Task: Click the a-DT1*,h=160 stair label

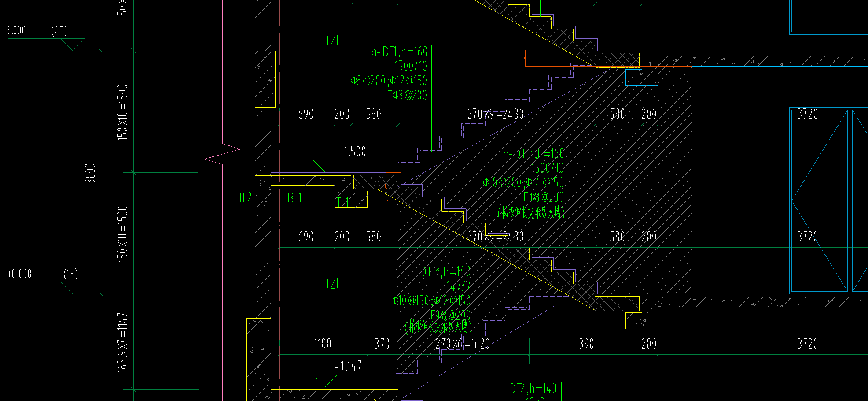Action: 533,154
